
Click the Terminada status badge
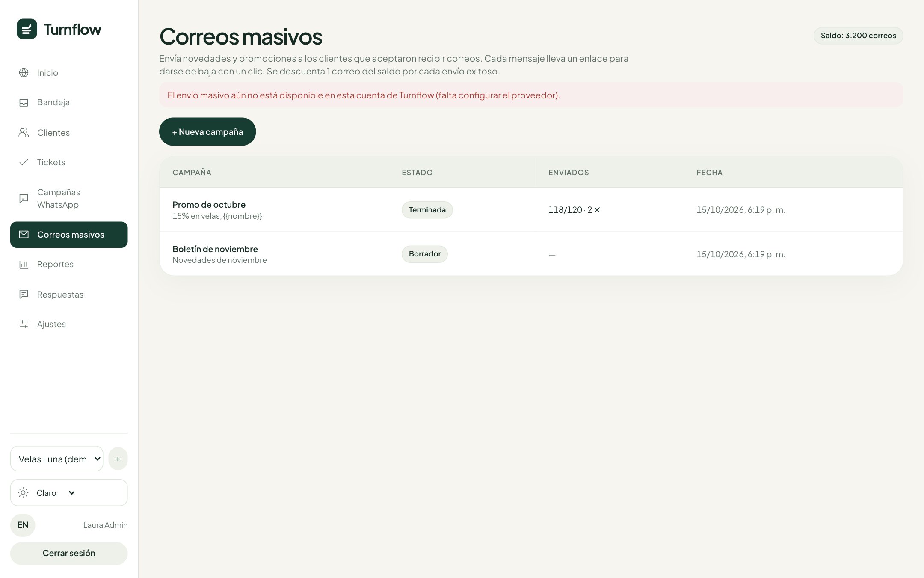click(x=427, y=210)
